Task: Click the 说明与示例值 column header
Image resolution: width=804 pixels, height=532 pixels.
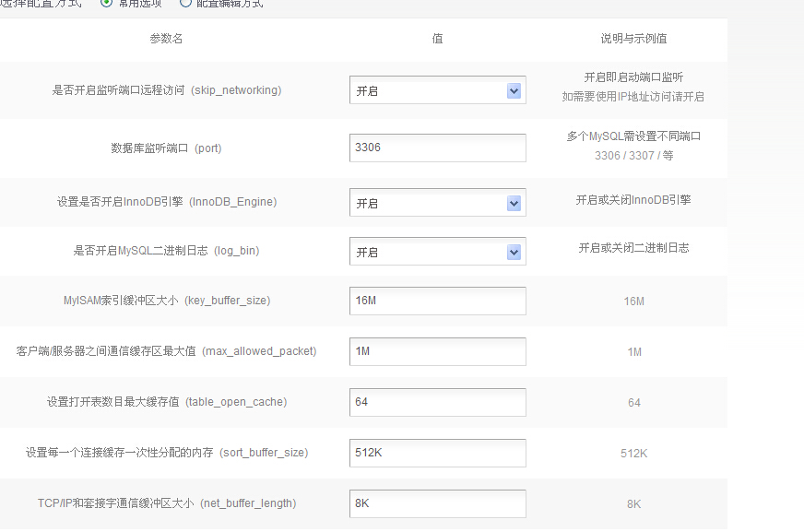Action: 633,39
